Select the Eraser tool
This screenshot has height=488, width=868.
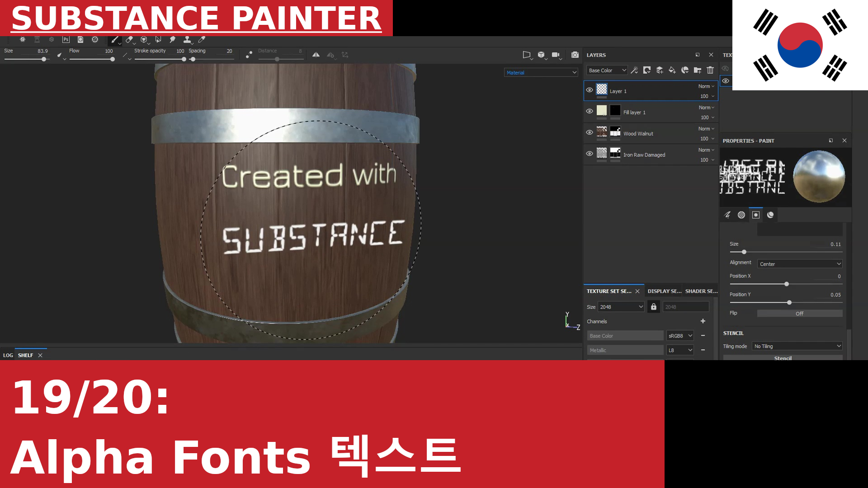[x=129, y=40]
